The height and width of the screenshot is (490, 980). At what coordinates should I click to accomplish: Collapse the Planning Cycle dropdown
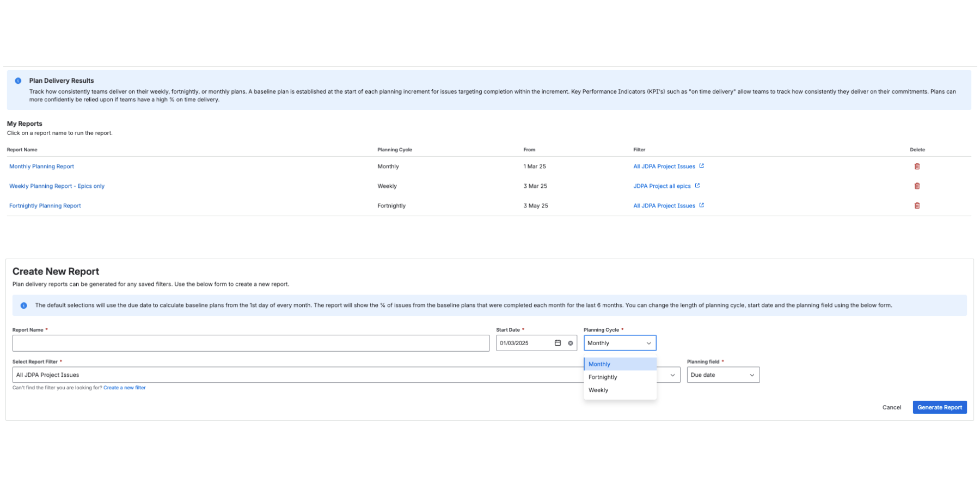[648, 343]
